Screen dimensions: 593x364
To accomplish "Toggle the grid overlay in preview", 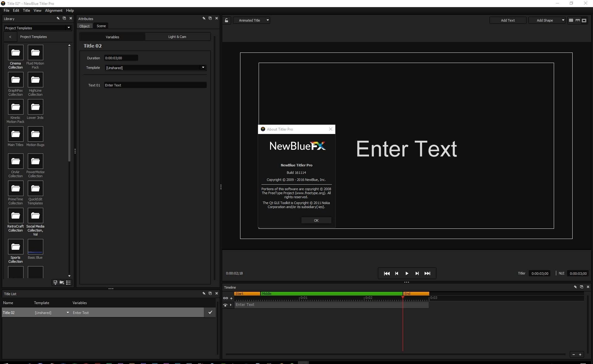I will click(571, 20).
